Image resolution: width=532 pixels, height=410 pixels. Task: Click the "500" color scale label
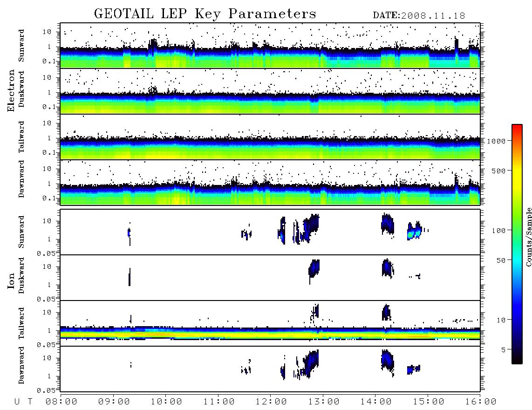[499, 171]
